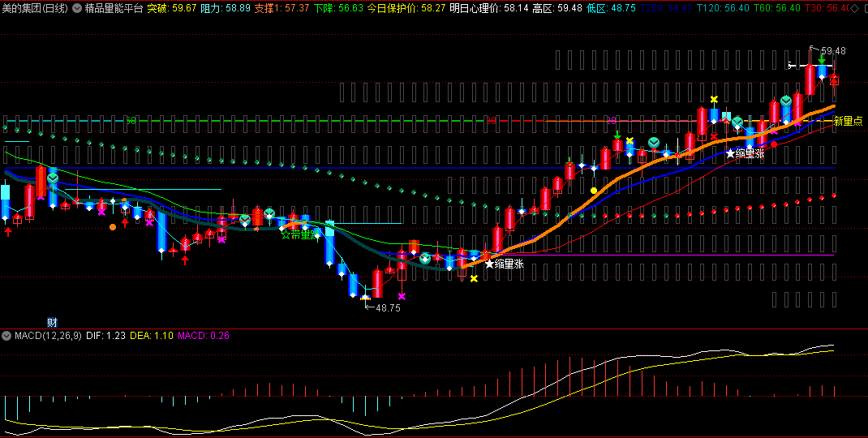The image size is (868, 438).
Task: Click the 新量点 label on the chart
Action: (848, 121)
